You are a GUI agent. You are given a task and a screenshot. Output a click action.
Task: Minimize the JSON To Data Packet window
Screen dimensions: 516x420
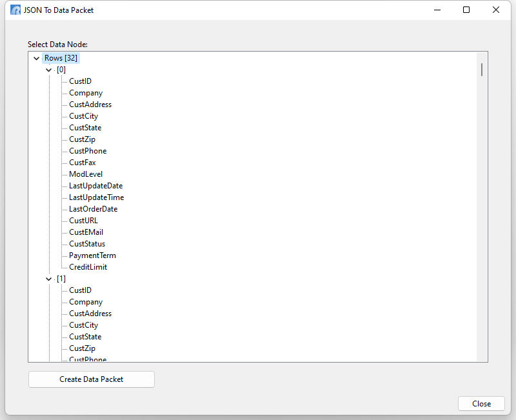click(437, 10)
